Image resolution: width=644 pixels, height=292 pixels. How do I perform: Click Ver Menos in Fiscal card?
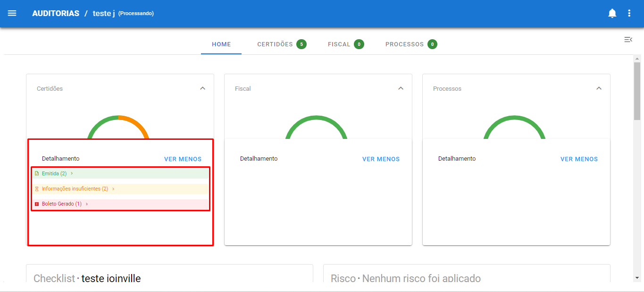tap(381, 159)
